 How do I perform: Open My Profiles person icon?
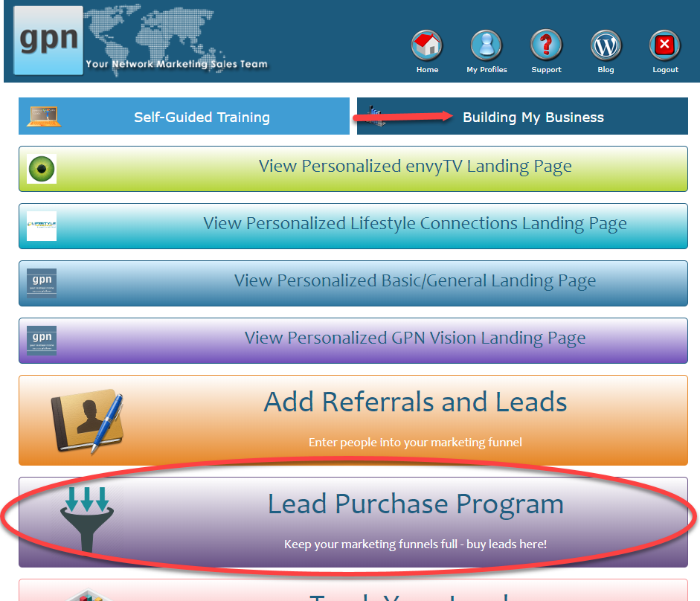pos(487,45)
